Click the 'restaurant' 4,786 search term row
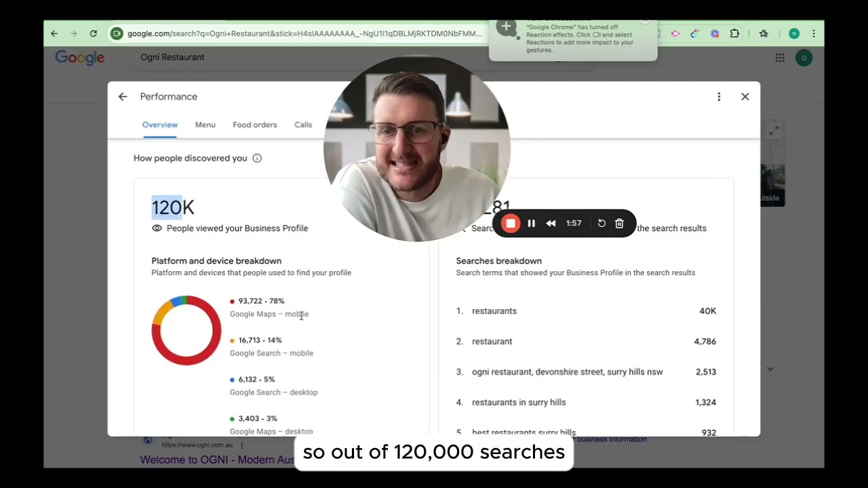The width and height of the screenshot is (868, 488). tap(586, 342)
